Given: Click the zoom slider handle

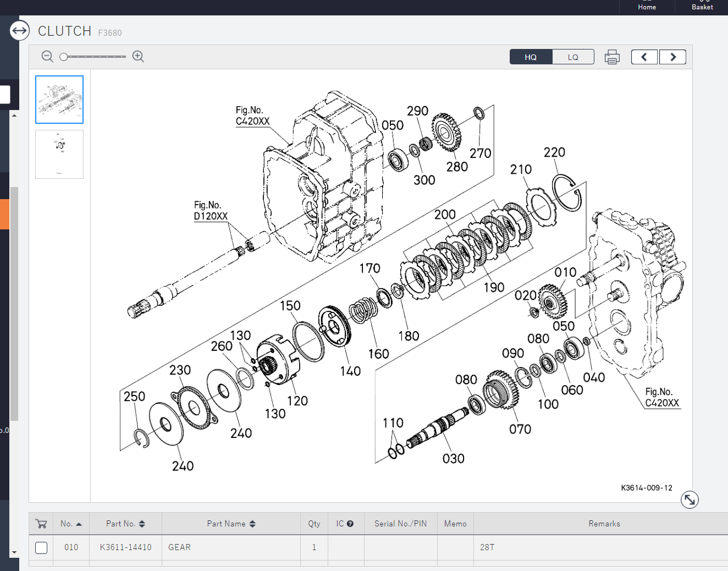Looking at the screenshot, I should point(64,57).
